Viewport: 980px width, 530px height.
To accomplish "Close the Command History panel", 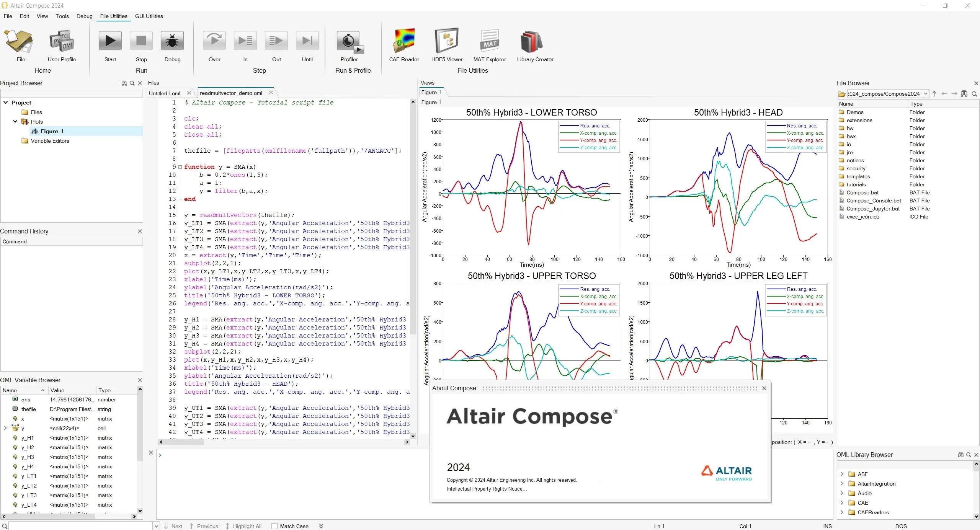I will [x=140, y=231].
